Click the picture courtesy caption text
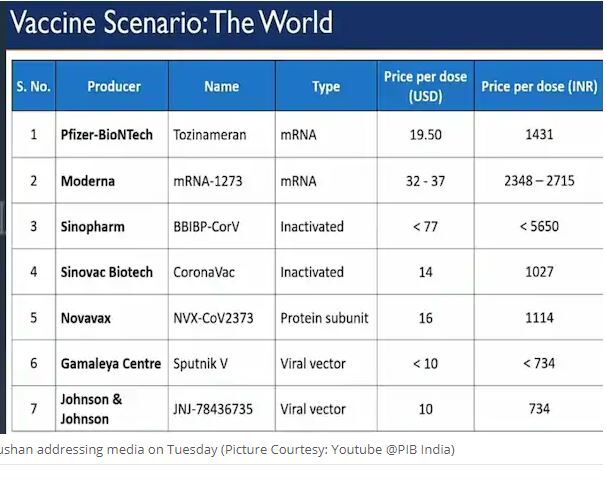The width and height of the screenshot is (606, 479). coord(227,450)
